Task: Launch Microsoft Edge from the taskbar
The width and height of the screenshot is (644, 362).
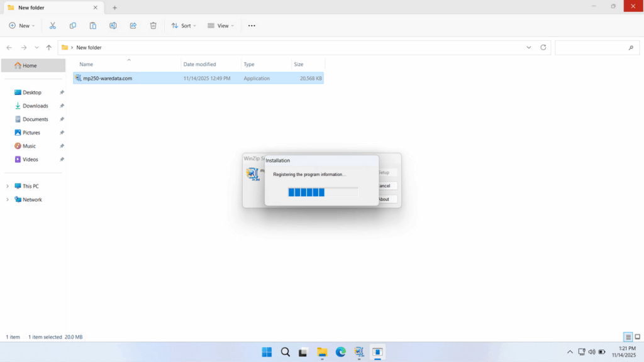Action: [x=340, y=352]
